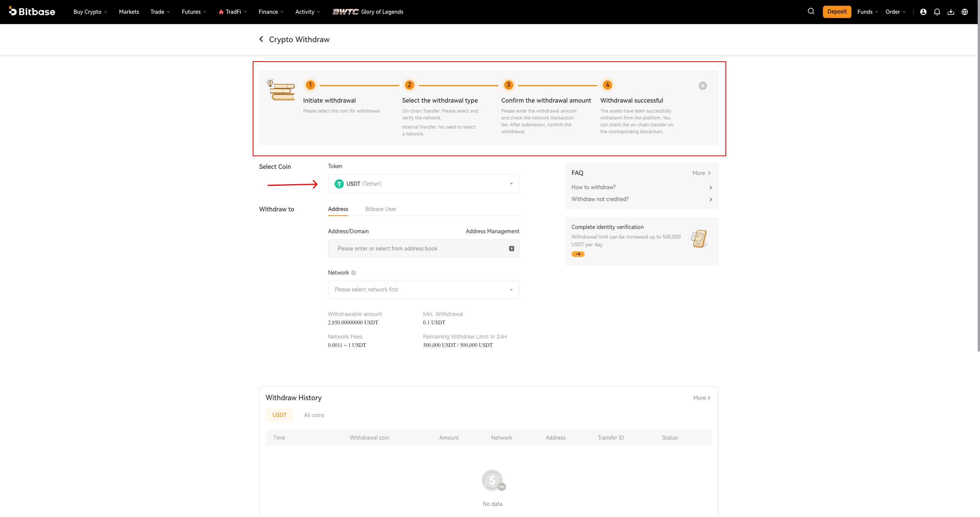This screenshot has height=517, width=980.
Task: Click the Network column header in history
Action: pos(501,438)
